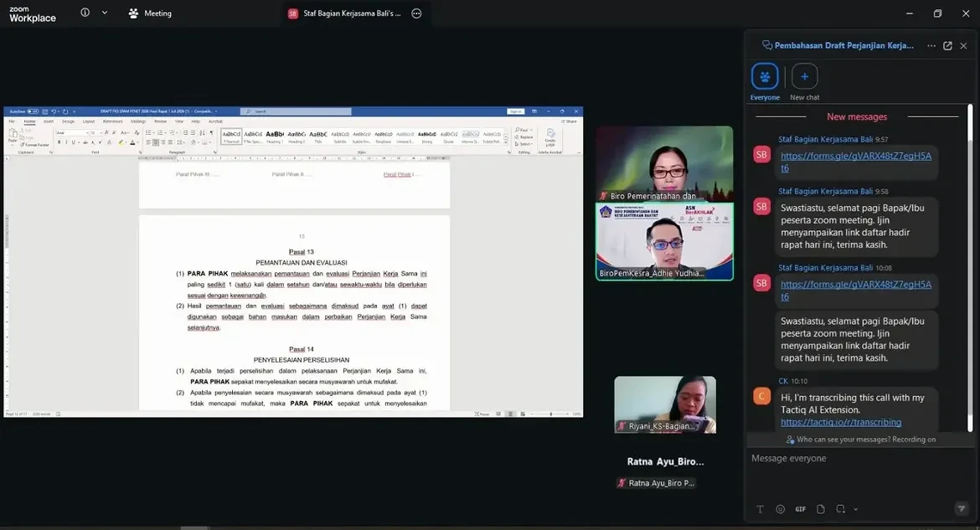Viewport: 980px width, 530px height.
Task: Switch to the References ribbon tab
Action: 112,121
